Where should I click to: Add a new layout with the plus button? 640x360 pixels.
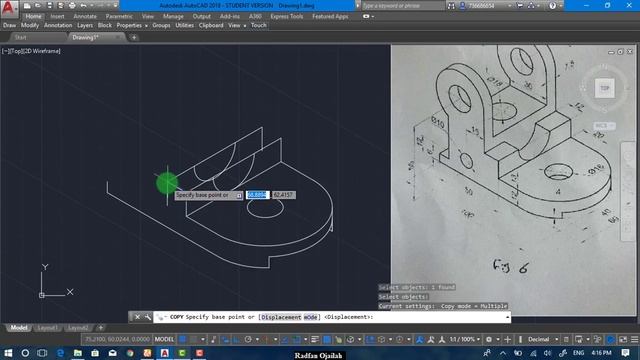tap(100, 328)
